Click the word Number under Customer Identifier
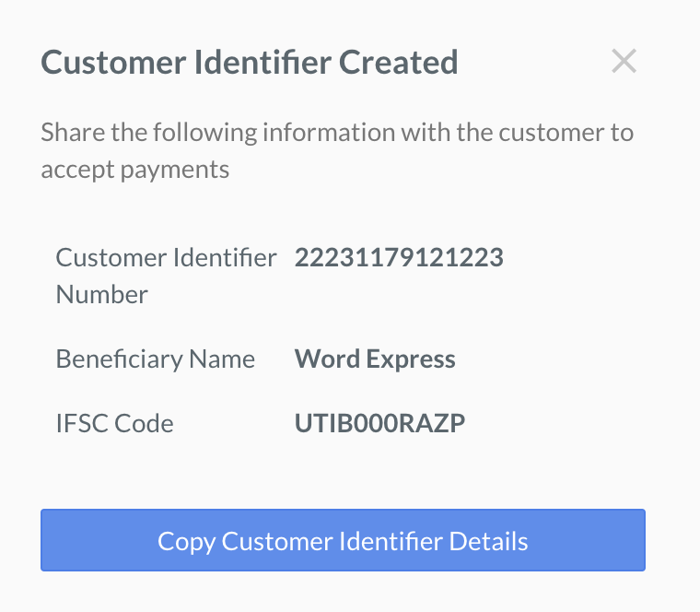 pos(102,295)
